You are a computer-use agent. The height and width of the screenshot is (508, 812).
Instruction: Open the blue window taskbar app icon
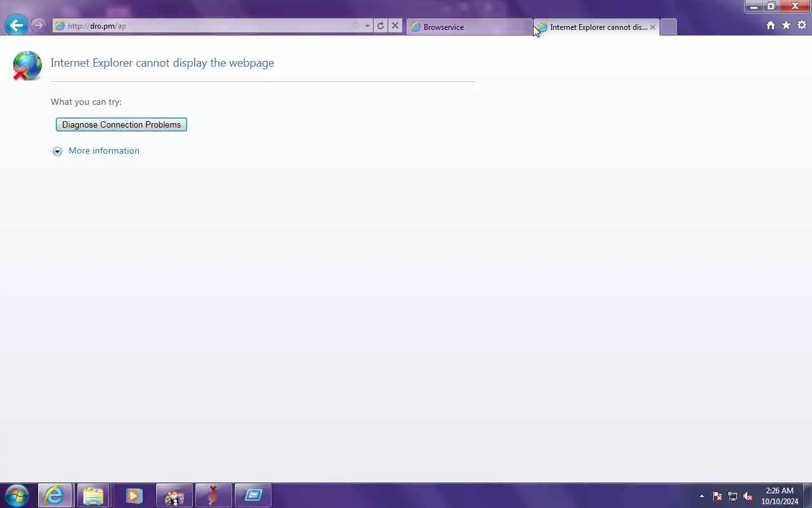tap(253, 495)
